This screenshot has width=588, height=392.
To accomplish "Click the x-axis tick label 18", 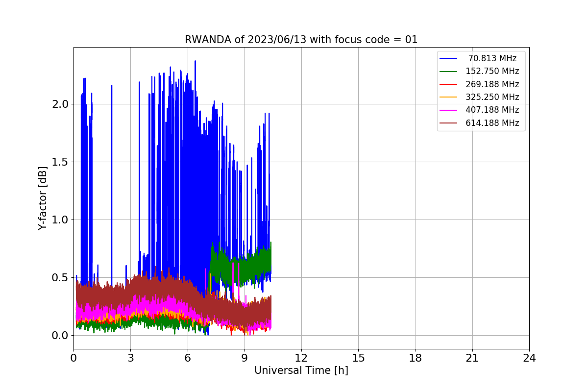I will point(416,358).
